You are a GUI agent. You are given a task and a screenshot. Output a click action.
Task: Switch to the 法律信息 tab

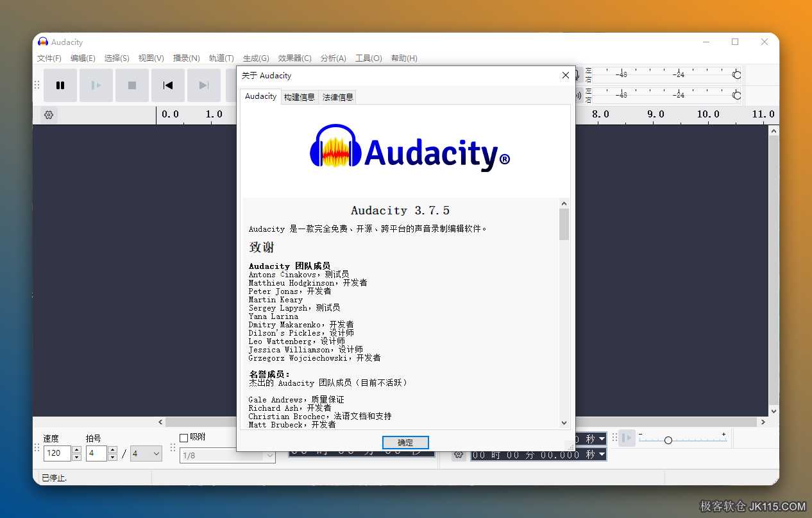point(338,97)
